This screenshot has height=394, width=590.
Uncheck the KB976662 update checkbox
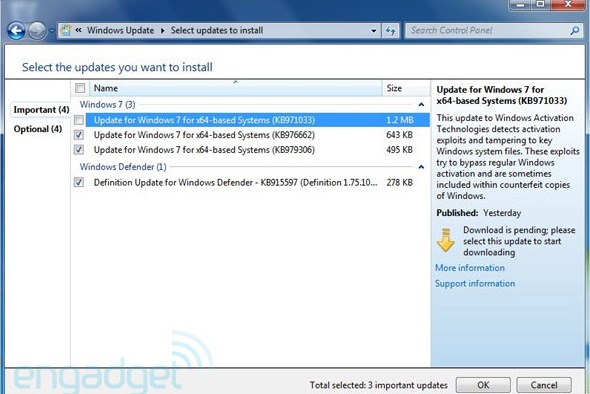(79, 135)
